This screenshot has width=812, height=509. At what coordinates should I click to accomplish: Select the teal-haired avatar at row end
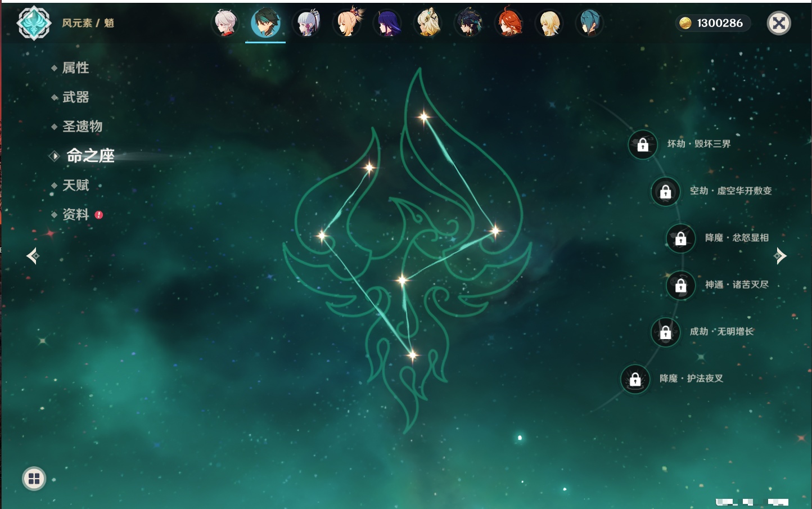pyautogui.click(x=589, y=24)
